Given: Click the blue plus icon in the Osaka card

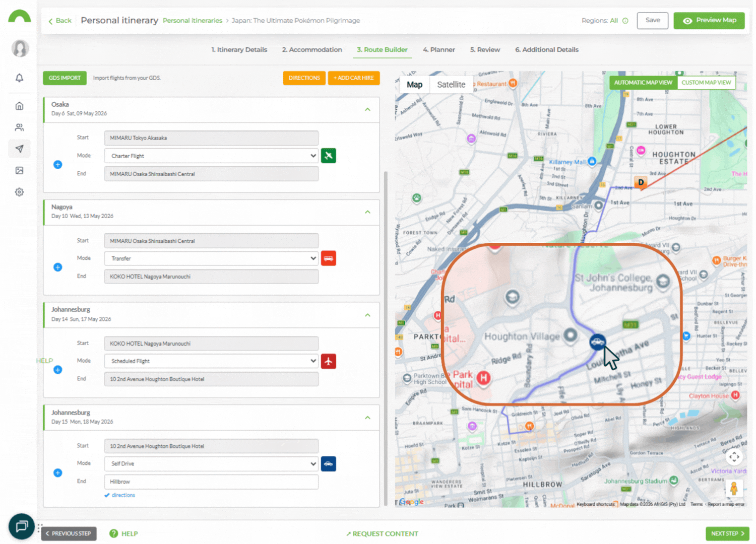Looking at the screenshot, I should point(58,165).
